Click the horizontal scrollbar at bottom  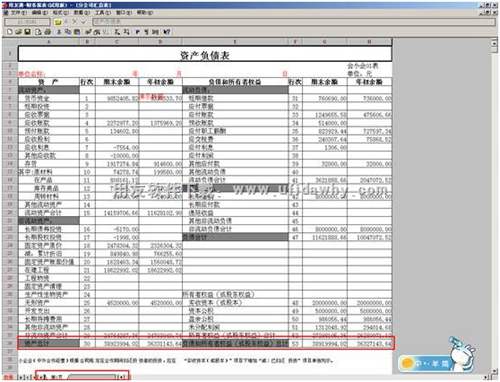tap(93, 377)
